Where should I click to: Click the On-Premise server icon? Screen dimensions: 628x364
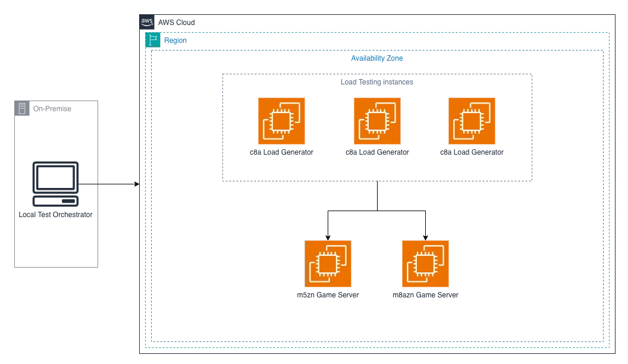point(22,108)
